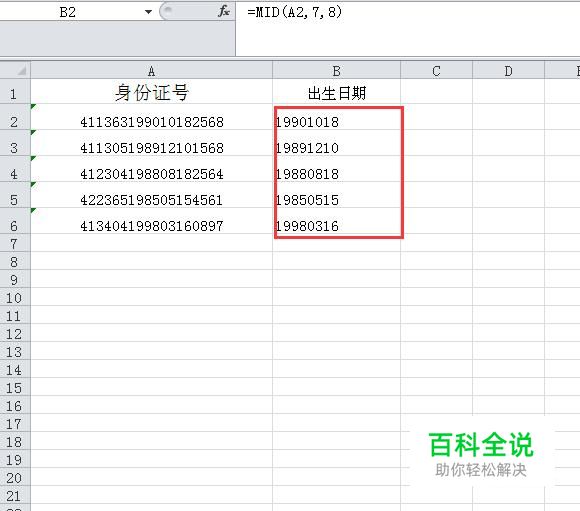Click the green error indicator on cell A2
The height and width of the screenshot is (511, 580).
coord(33,107)
